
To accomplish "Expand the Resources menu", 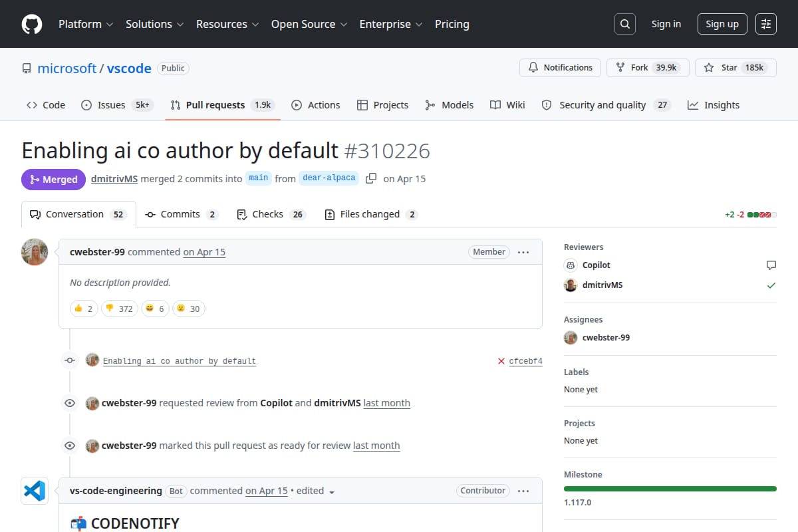I will [227, 24].
